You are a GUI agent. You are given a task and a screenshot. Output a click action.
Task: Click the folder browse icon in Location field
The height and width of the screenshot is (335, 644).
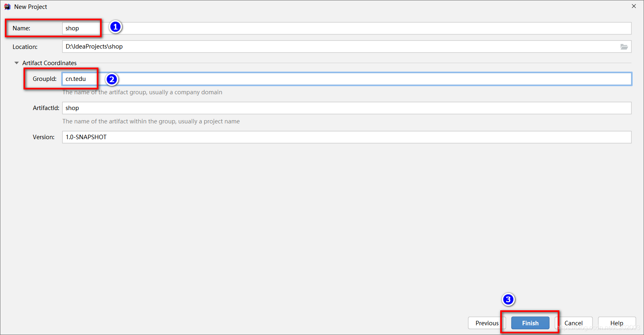point(624,47)
